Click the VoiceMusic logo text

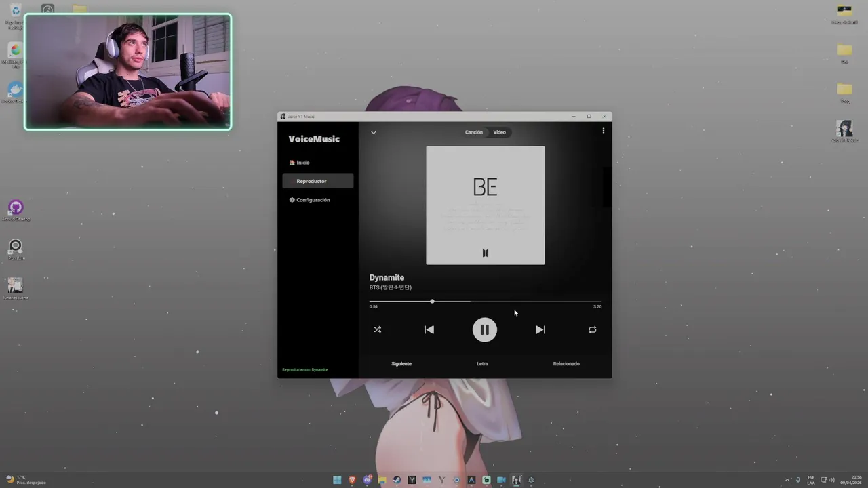[x=314, y=139]
